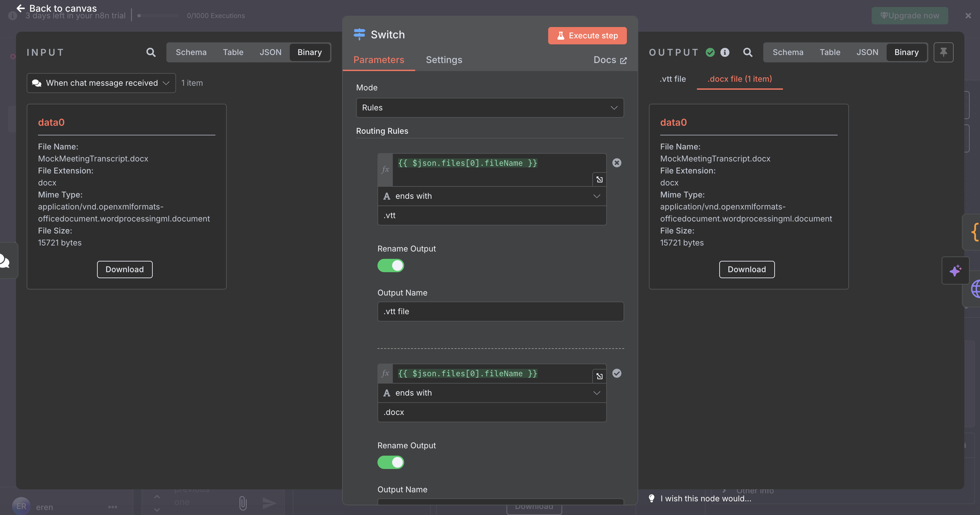
Task: Pin the OUTPUT data
Action: pos(944,52)
